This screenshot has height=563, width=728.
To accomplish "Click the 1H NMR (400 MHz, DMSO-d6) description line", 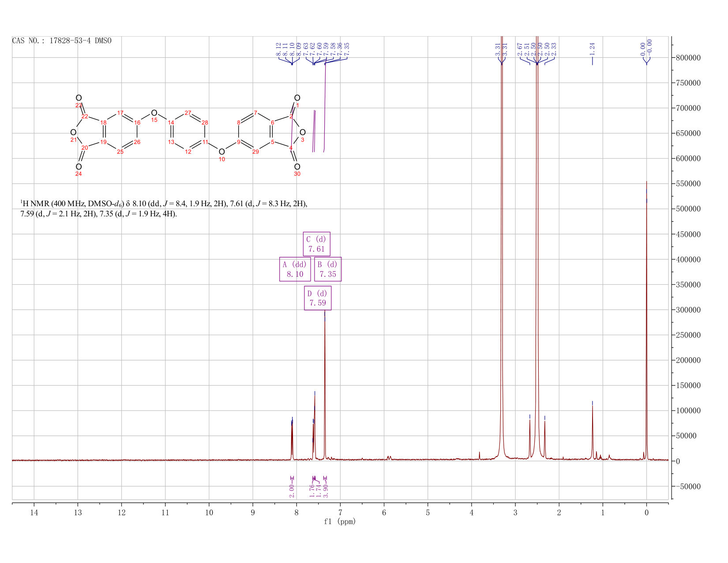I will click(164, 204).
